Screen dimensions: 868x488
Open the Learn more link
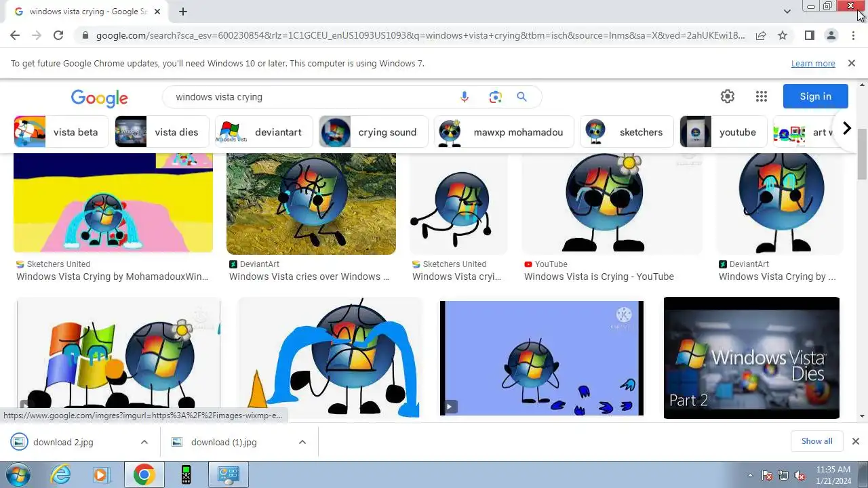tap(813, 63)
